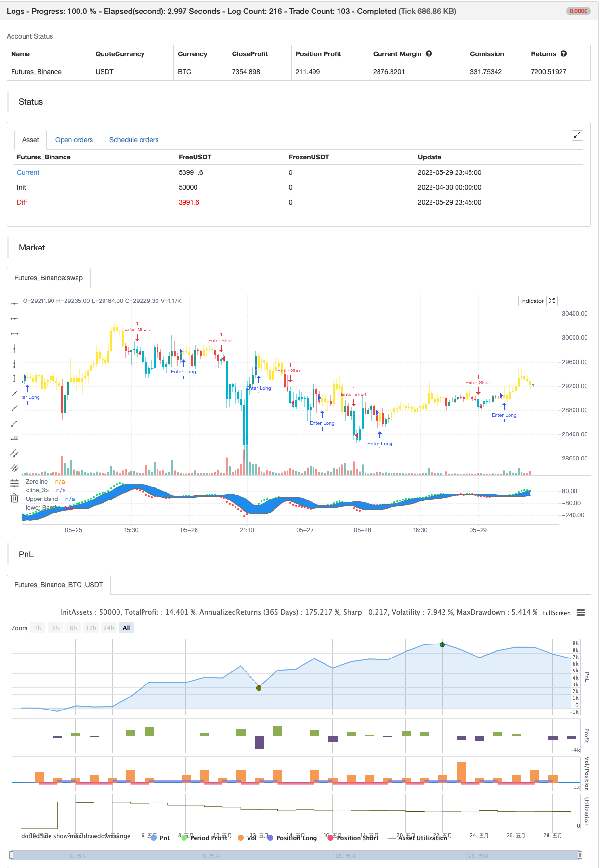This screenshot has height=868, width=600.
Task: Switch to the Schedule orders tab
Action: point(134,140)
